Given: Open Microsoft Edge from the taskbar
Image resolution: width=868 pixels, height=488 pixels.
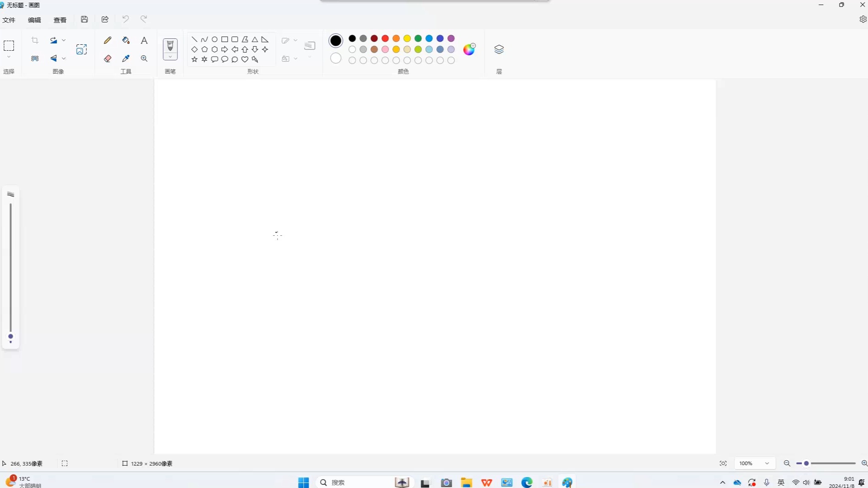Looking at the screenshot, I should 527,483.
